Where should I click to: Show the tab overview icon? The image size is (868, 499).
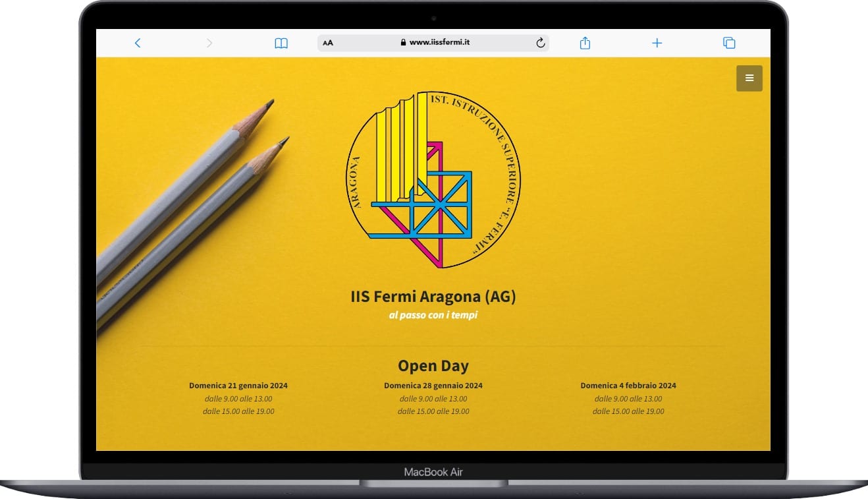coord(729,43)
